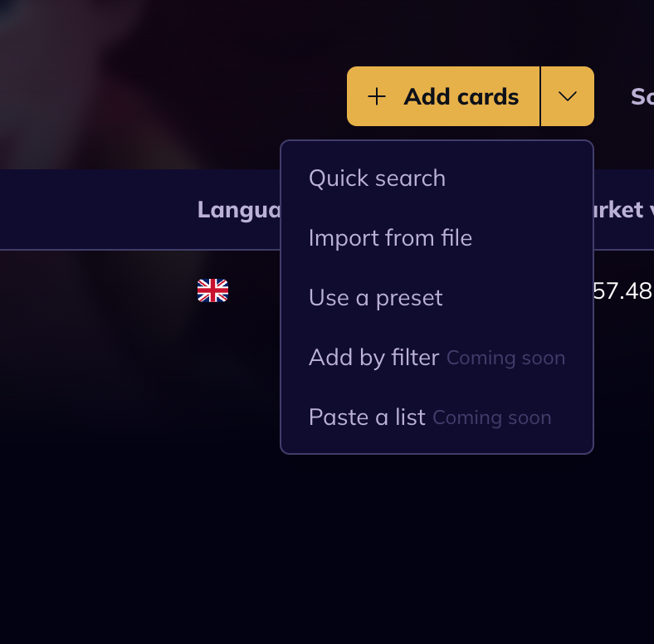Select Import from file option
The height and width of the screenshot is (644, 654).
click(x=390, y=237)
